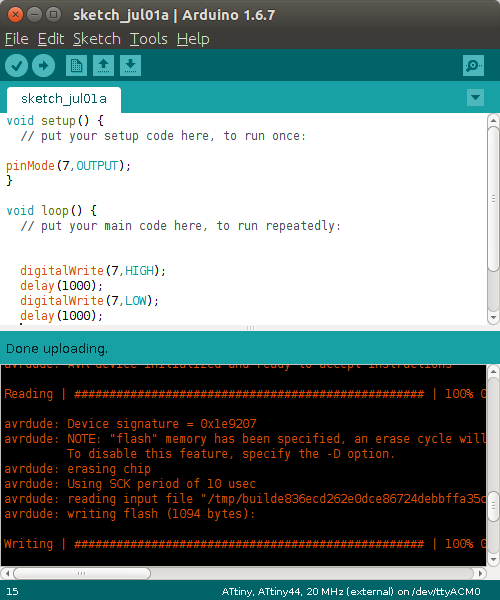The image size is (500, 600).
Task: Maximize the Arduino window
Action: coord(54,15)
